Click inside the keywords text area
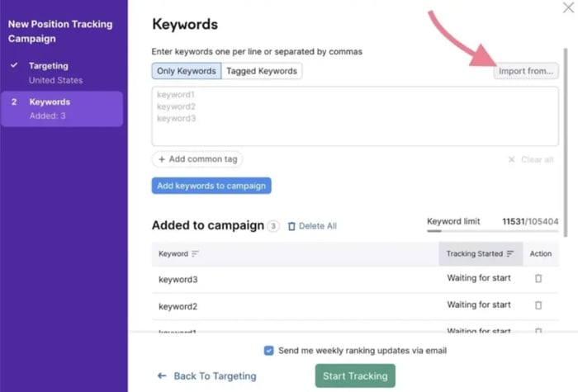The height and width of the screenshot is (392, 578). pos(355,116)
